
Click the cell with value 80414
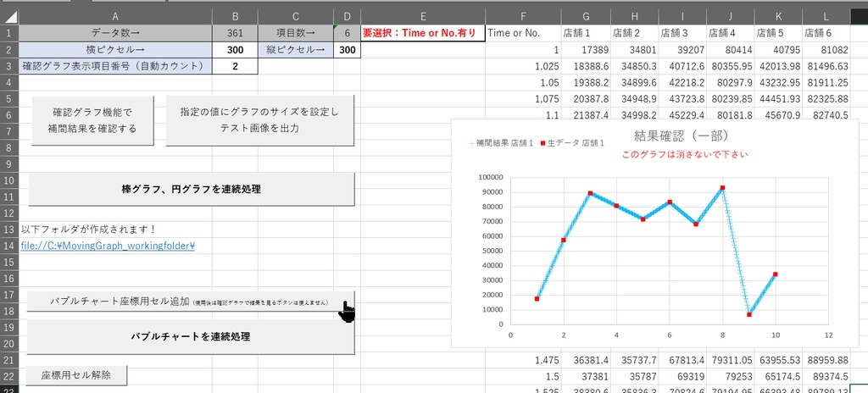click(730, 50)
